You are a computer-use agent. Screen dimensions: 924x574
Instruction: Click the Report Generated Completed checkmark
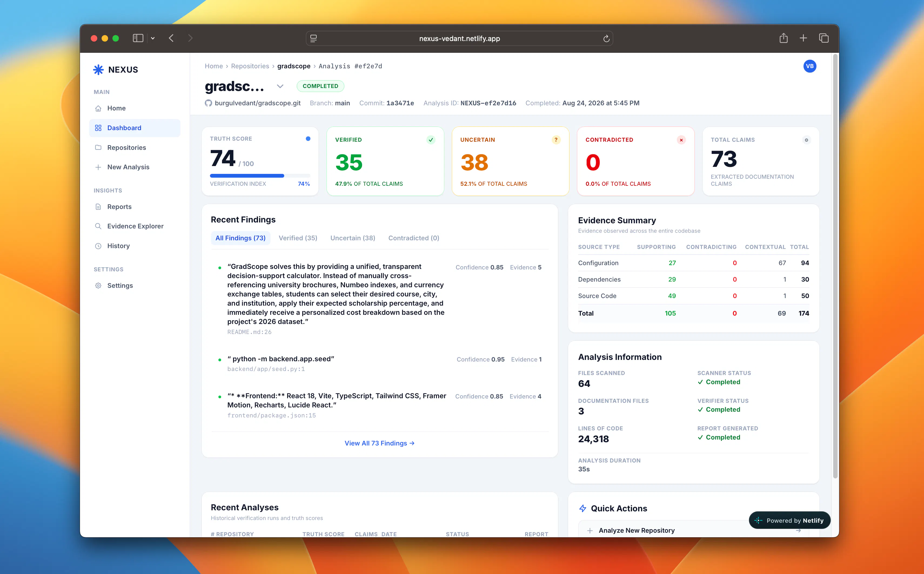point(700,437)
